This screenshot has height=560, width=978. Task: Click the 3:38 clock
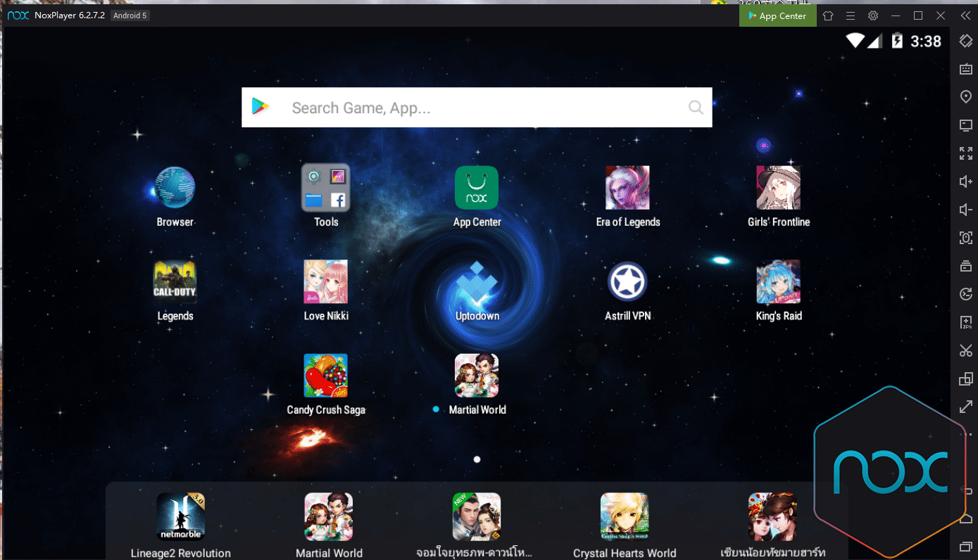[925, 42]
